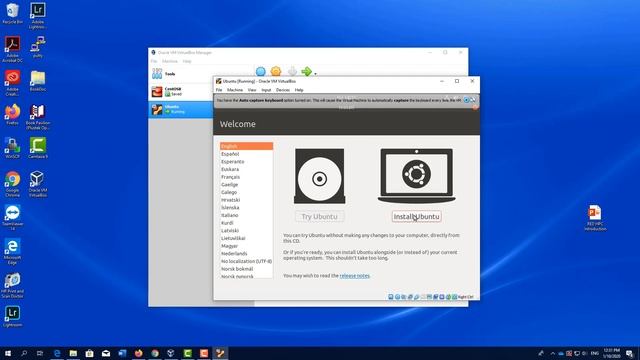
Task: Open Google Chrome desktop shortcut
Action: coord(13,184)
